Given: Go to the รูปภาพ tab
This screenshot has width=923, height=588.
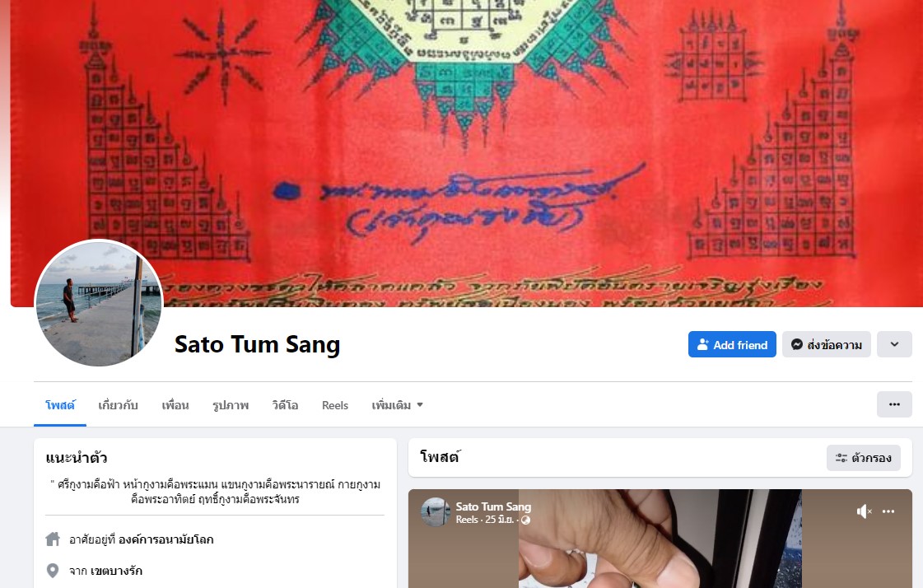Looking at the screenshot, I should [x=231, y=405].
